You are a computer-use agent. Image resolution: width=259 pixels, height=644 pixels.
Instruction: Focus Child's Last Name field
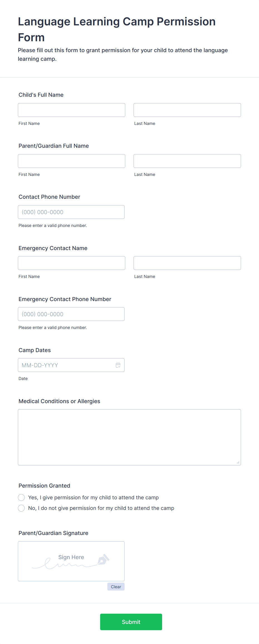(187, 110)
